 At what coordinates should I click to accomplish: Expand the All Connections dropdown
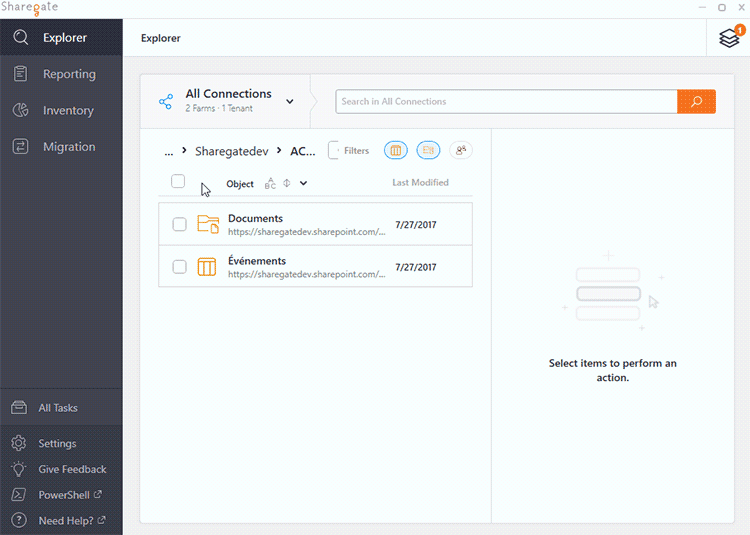[x=289, y=101]
